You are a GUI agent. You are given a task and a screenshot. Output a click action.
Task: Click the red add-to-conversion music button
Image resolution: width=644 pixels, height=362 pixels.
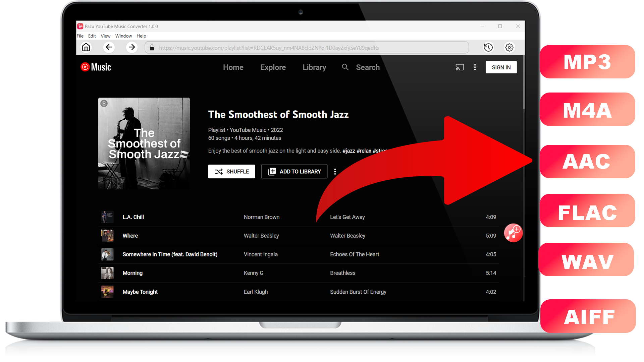[x=513, y=233]
